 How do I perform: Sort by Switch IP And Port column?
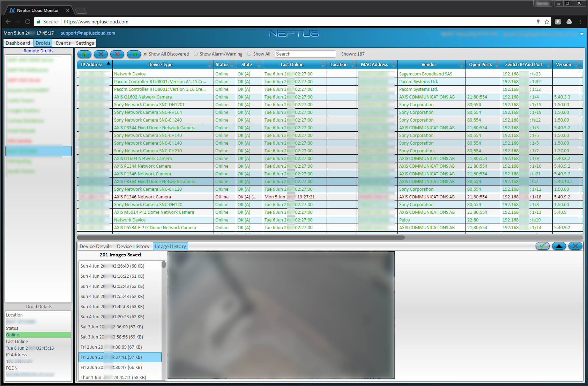coord(526,64)
